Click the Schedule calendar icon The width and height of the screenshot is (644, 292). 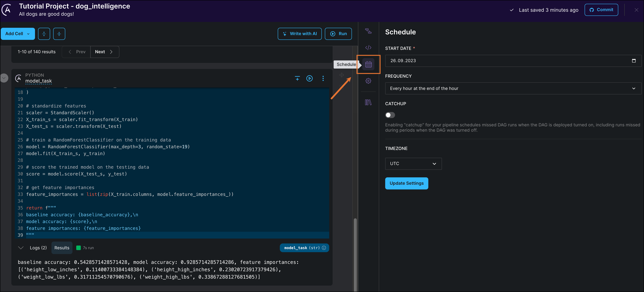pyautogui.click(x=368, y=64)
